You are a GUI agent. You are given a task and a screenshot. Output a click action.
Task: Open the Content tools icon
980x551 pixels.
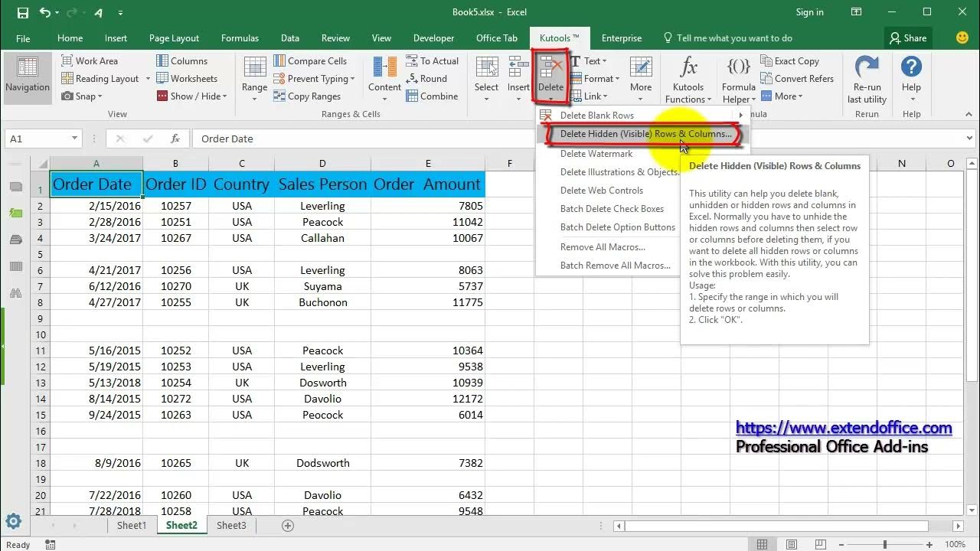pyautogui.click(x=384, y=76)
